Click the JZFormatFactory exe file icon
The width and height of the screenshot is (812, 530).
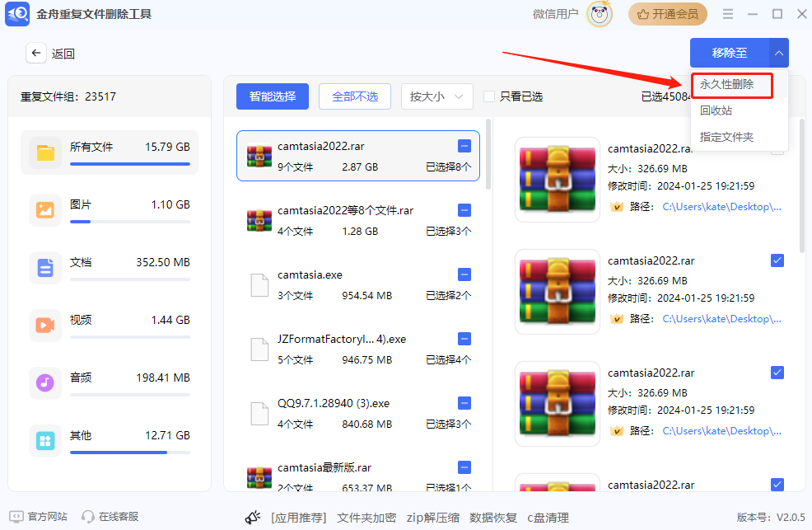pos(259,349)
